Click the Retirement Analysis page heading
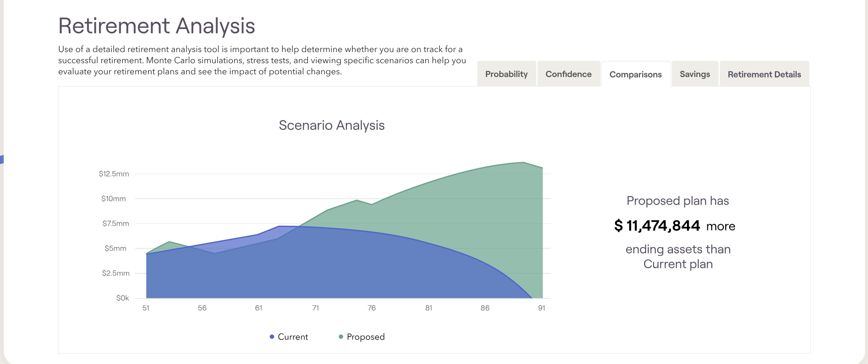This screenshot has width=868, height=364. coord(156,26)
